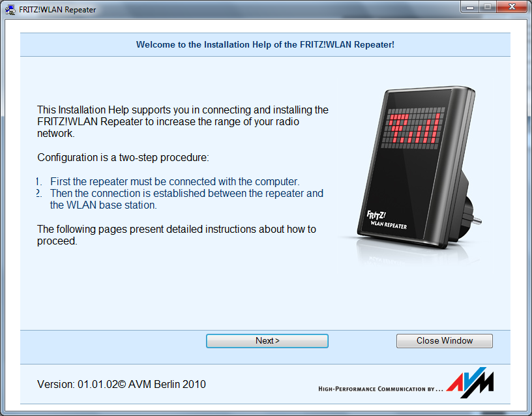Screen dimensions: 532x416
Task: Click the 'Configuration is a two-step procedure' line
Action: pos(123,158)
